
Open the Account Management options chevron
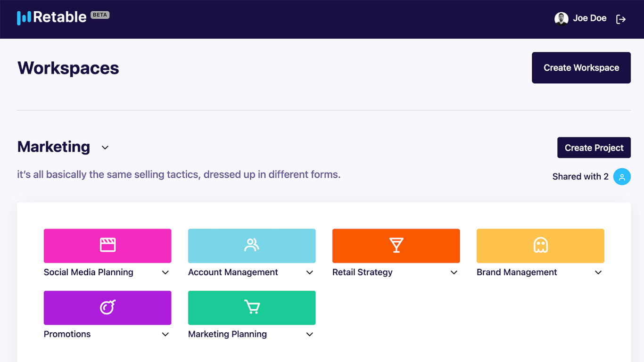[x=310, y=272]
